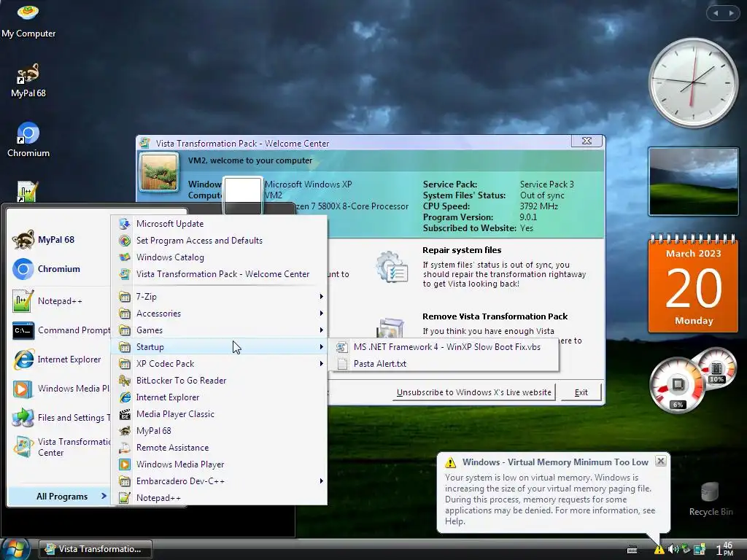Open My Computer desktop icon
747x560 pixels.
click(x=28, y=21)
